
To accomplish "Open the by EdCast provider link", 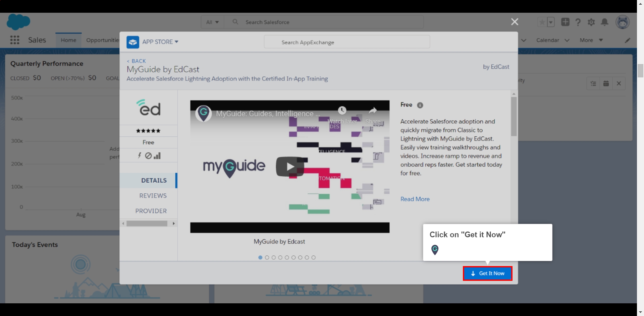I will [x=496, y=67].
